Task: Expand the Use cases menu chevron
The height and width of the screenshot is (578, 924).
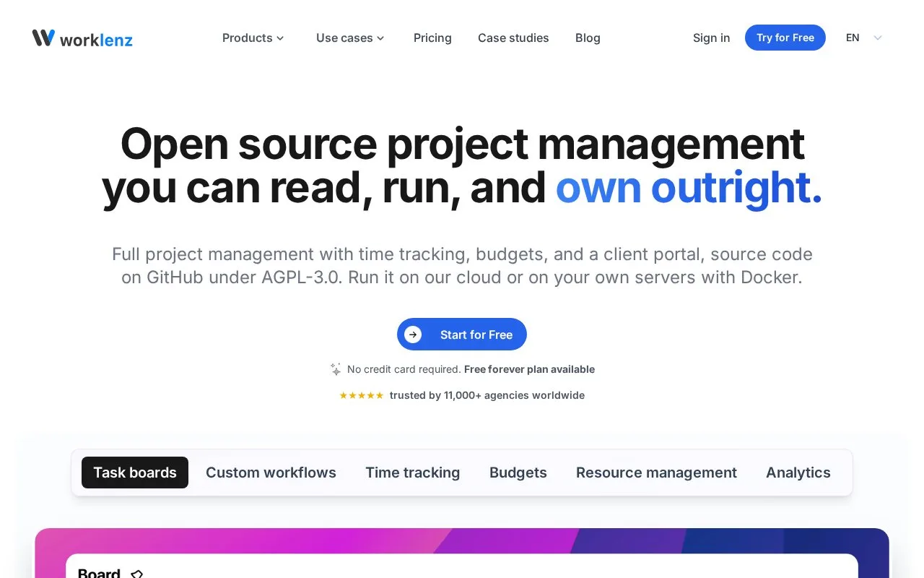Action: pyautogui.click(x=380, y=38)
